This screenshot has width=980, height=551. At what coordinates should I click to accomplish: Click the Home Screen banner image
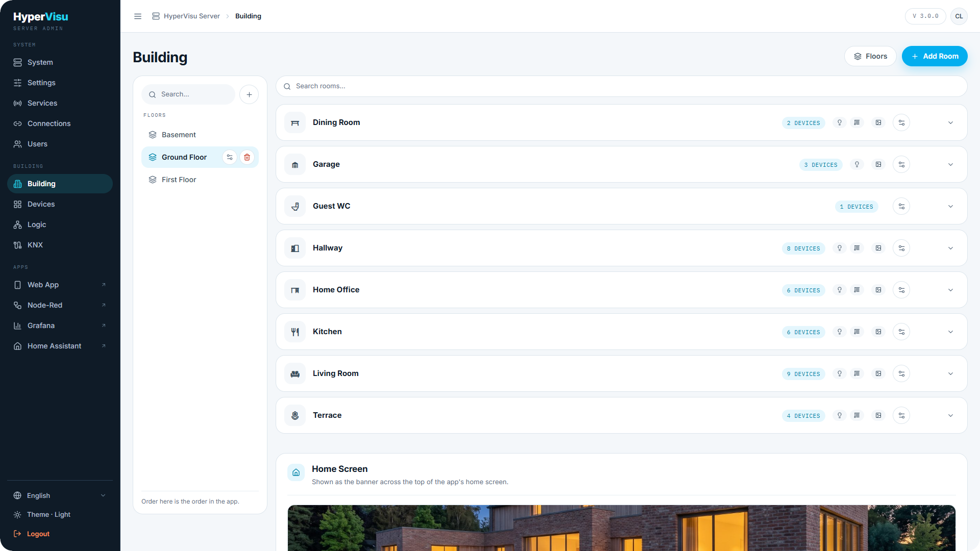click(622, 528)
